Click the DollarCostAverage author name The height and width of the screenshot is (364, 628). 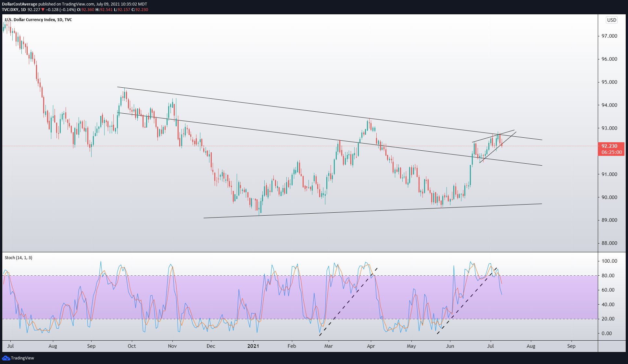[19, 4]
